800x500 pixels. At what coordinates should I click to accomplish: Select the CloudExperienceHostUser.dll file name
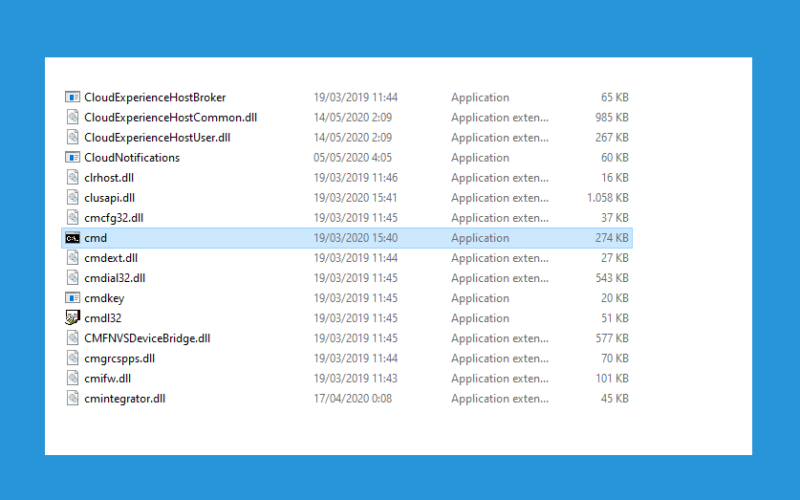(157, 137)
